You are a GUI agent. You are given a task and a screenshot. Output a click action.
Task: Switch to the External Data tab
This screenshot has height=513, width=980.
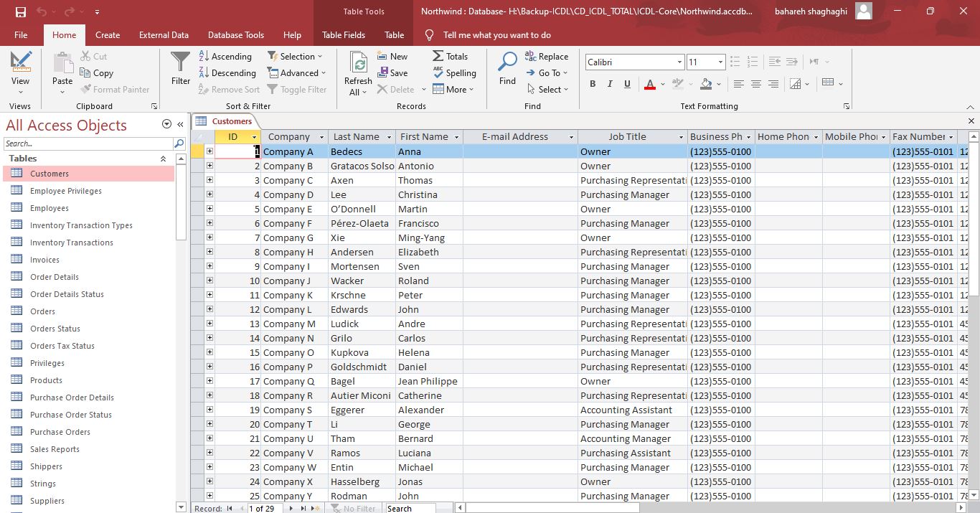(164, 34)
